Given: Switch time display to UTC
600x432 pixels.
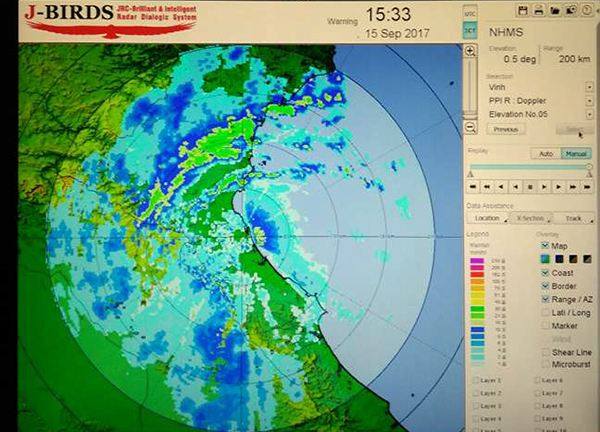Looking at the screenshot, I should (470, 14).
